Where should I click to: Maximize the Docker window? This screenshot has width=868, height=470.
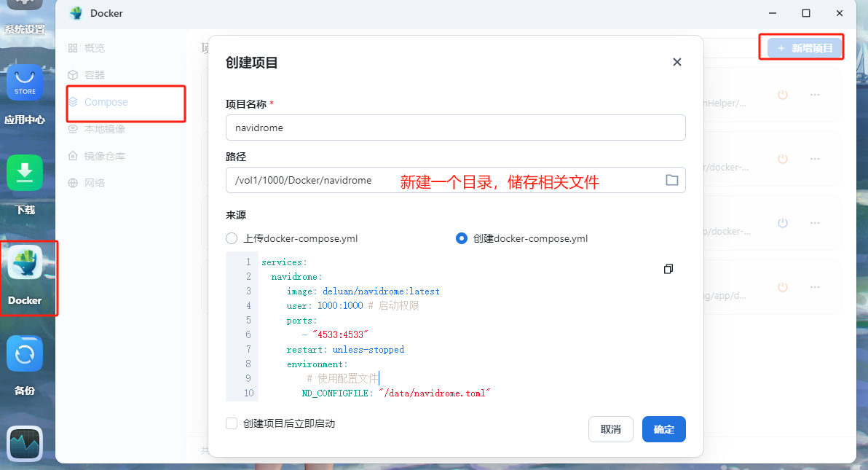pyautogui.click(x=806, y=13)
